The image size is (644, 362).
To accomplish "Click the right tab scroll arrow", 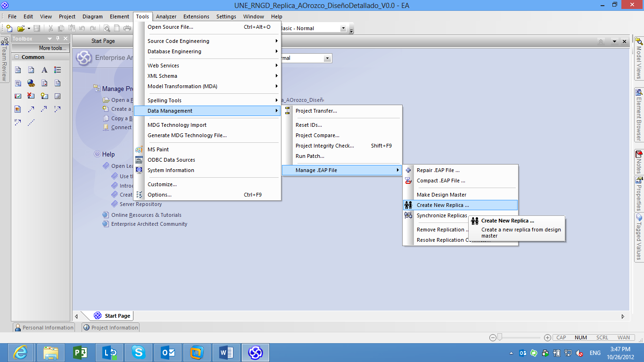I will [x=623, y=316].
